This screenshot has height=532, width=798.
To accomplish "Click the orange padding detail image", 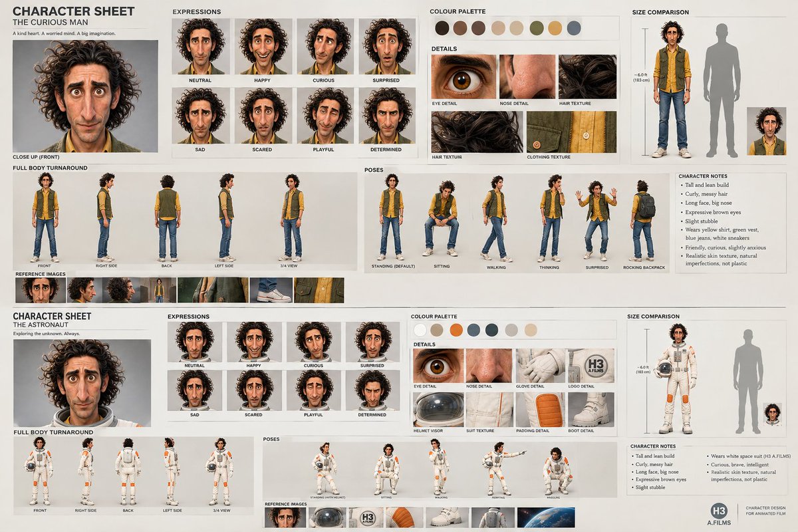I will (x=540, y=410).
